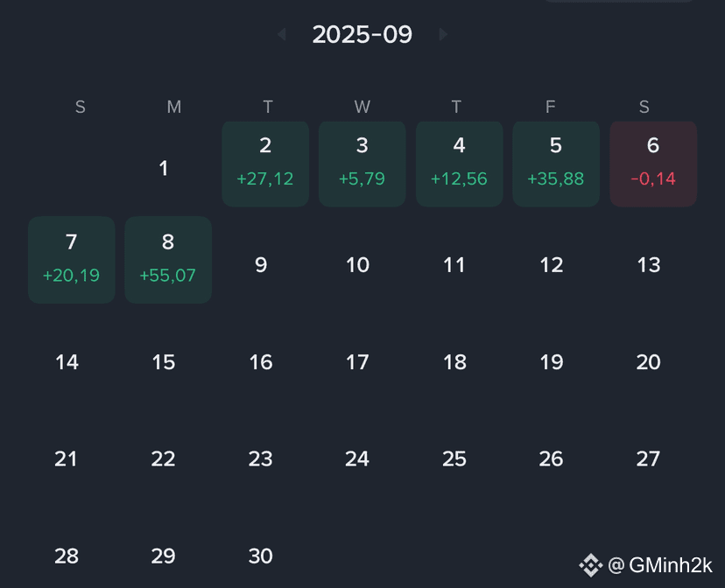Select day 30 in calendar

(x=260, y=556)
